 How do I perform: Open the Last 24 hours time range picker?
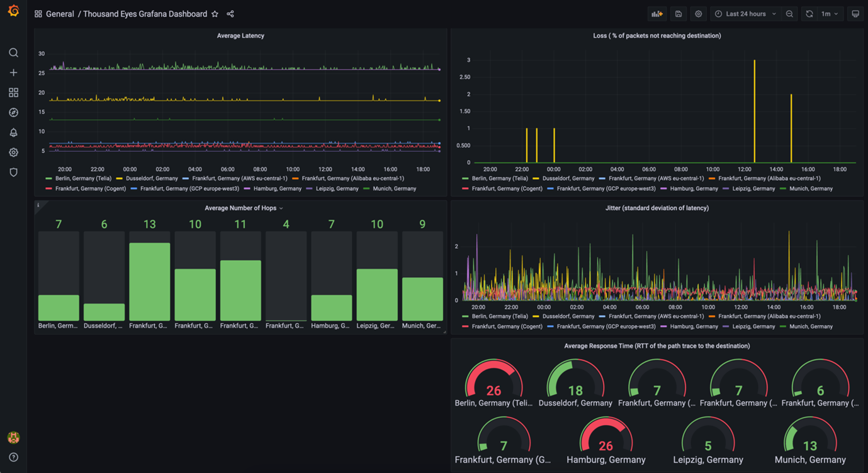(746, 14)
